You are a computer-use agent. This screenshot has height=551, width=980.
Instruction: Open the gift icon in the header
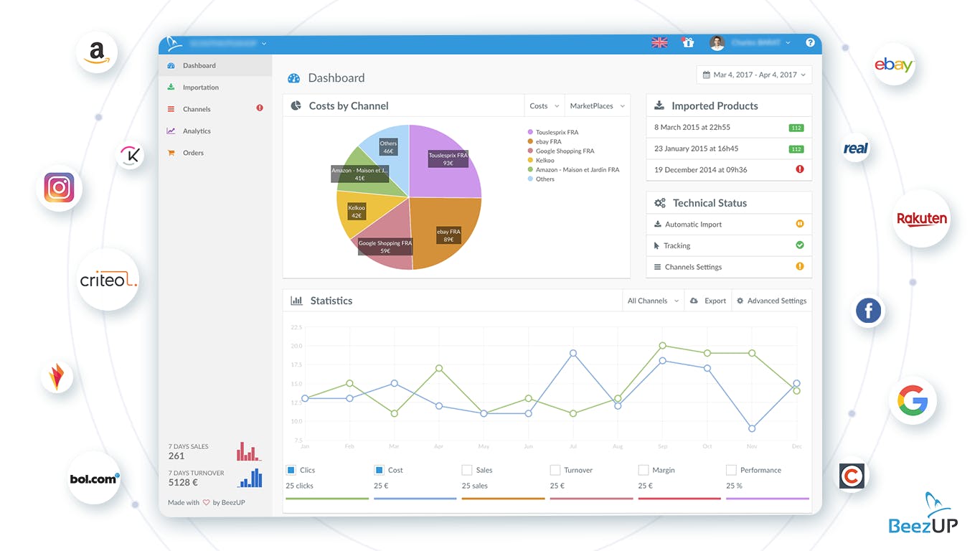(x=688, y=43)
